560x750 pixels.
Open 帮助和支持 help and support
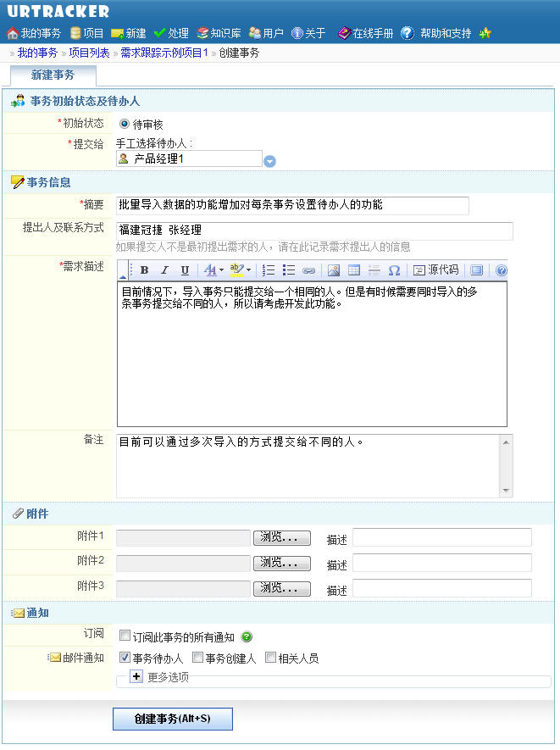pos(436,33)
